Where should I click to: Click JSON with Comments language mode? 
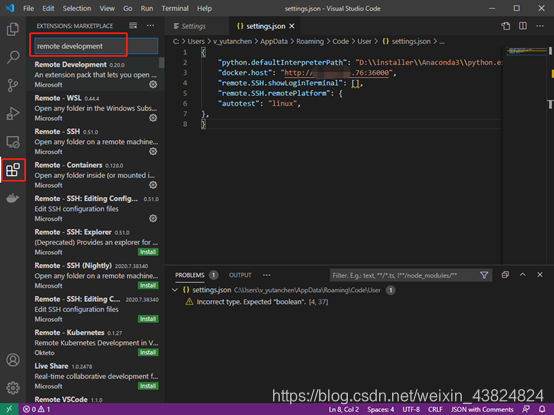tap(482, 409)
